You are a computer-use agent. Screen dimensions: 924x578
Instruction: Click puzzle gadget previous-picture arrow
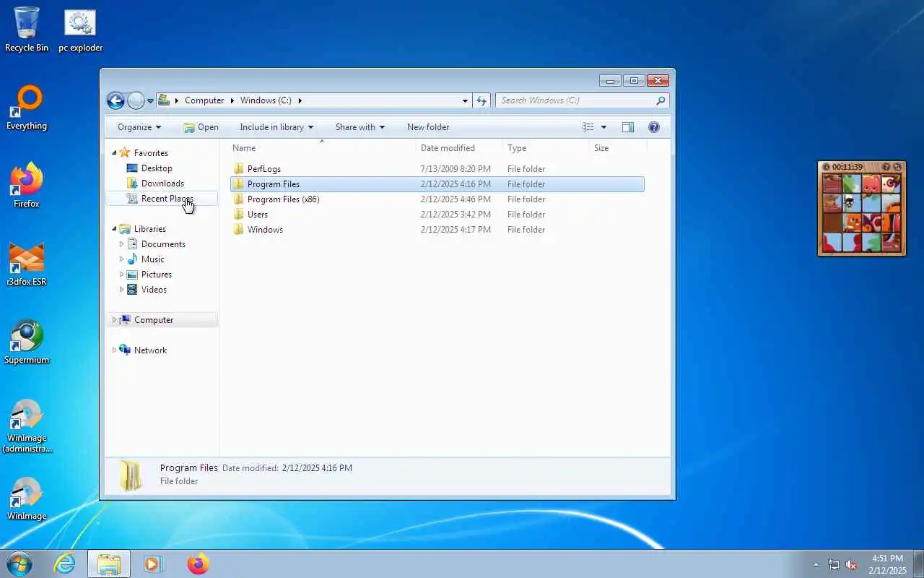pyautogui.click(x=827, y=167)
